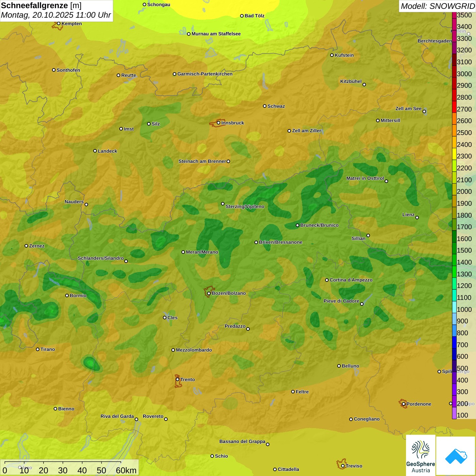476x476 pixels.
Task: Click the Steinach am Brenner label
Action: (x=202, y=161)
